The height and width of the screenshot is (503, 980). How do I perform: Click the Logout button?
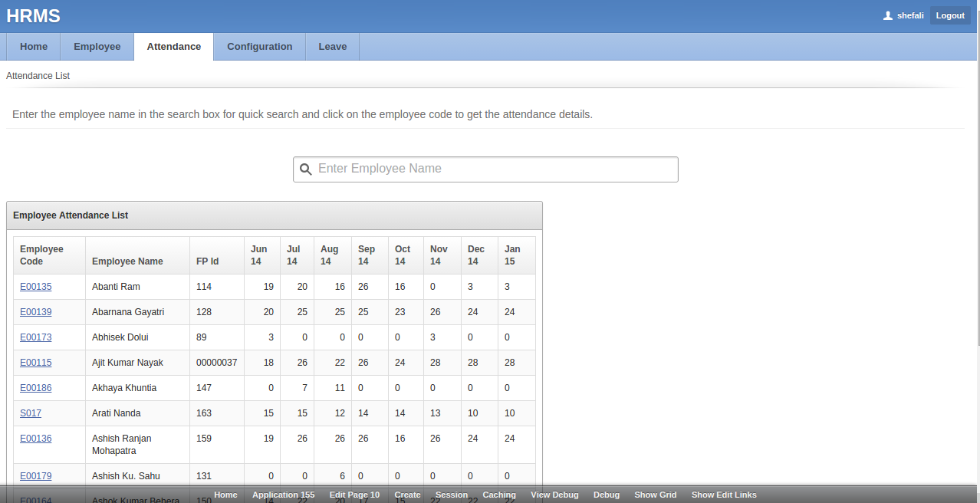pyautogui.click(x=950, y=15)
